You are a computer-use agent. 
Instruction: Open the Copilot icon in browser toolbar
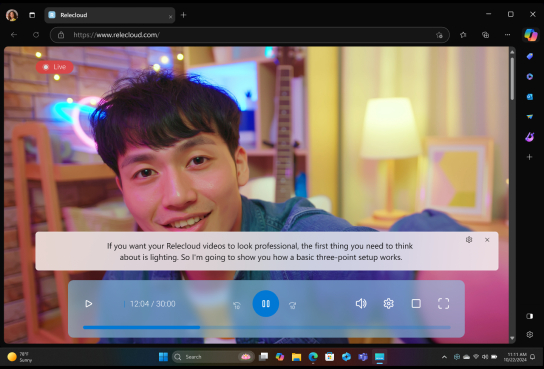coord(530,35)
